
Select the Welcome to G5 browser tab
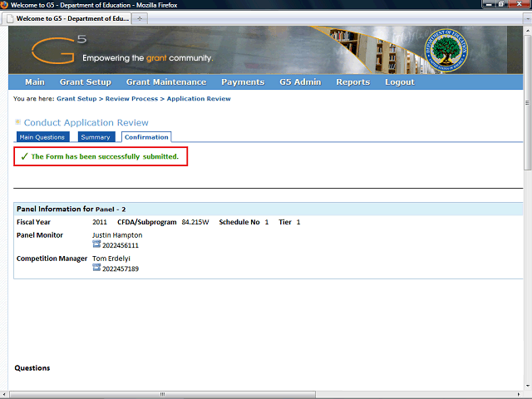point(66,18)
